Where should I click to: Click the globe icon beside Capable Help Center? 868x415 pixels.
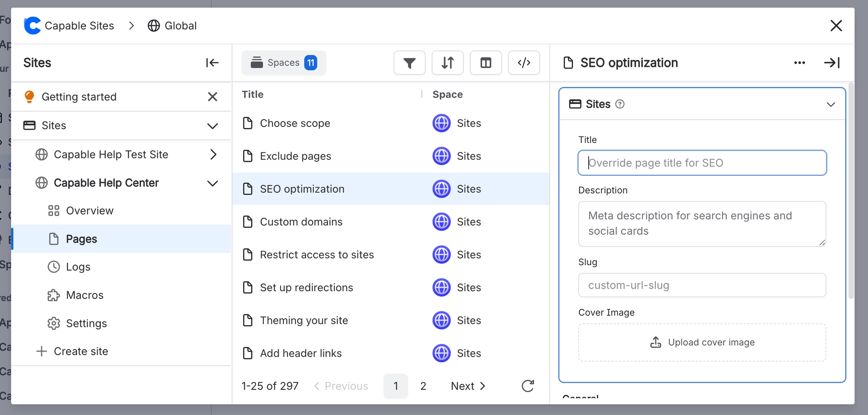(42, 183)
